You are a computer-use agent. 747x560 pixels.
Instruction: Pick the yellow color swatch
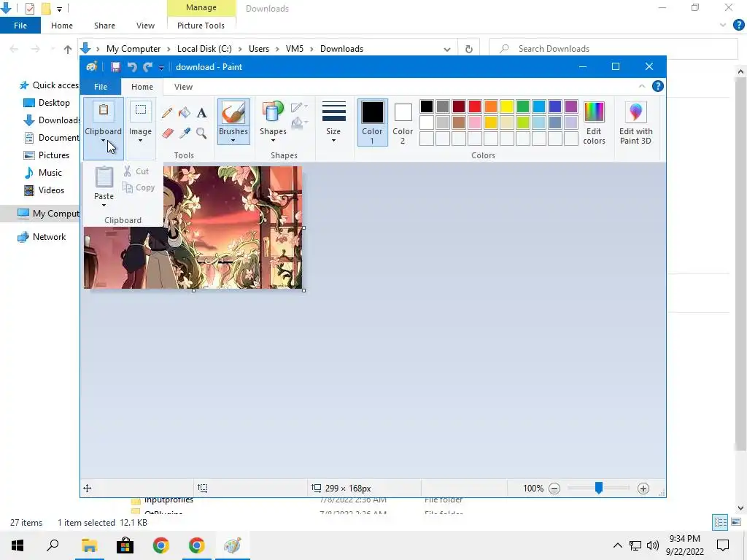coord(507,106)
